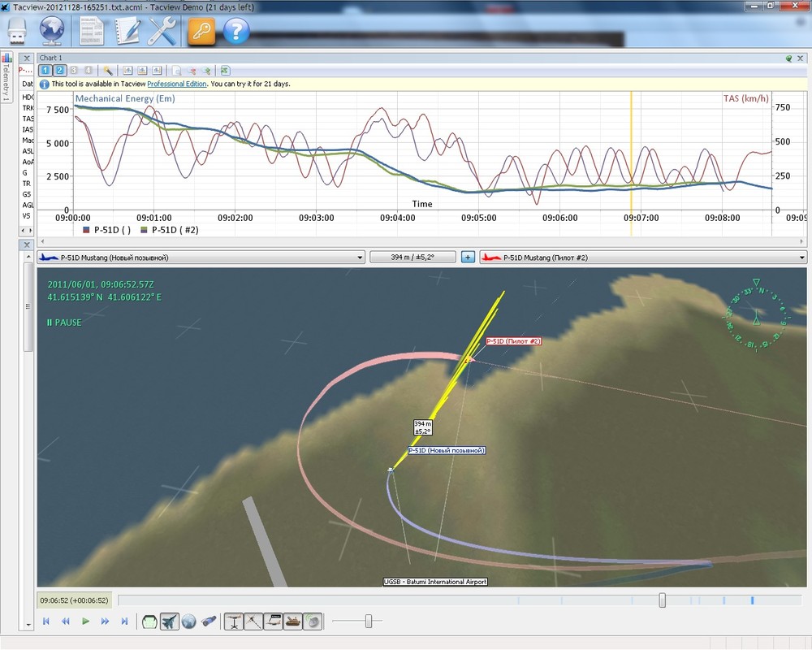The image size is (812, 650).
Task: Click the USB drive icon in main toolbar
Action: (x=17, y=31)
